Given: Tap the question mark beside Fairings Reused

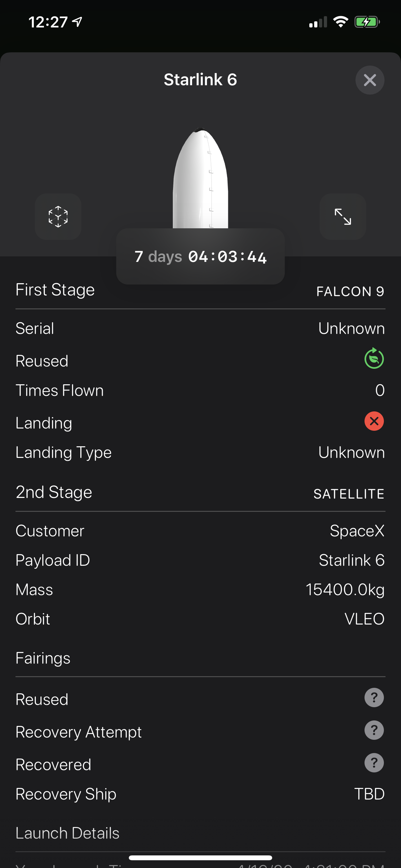Looking at the screenshot, I should pyautogui.click(x=374, y=698).
